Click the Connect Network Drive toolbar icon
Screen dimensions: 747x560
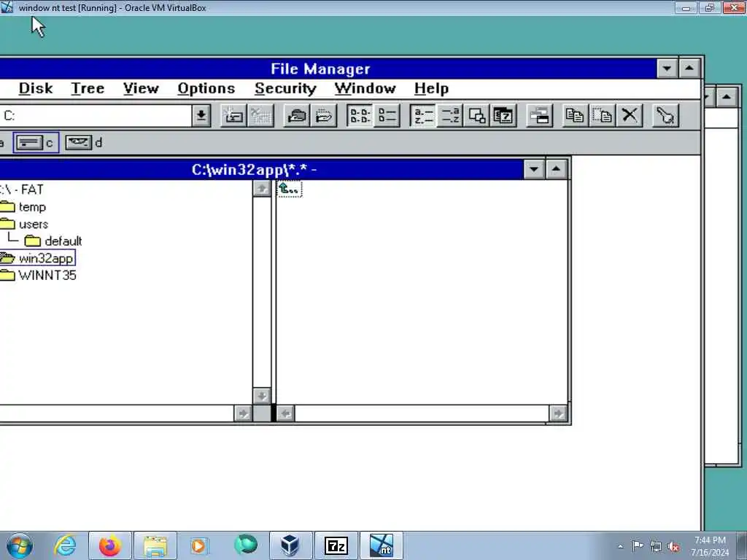[x=233, y=115]
